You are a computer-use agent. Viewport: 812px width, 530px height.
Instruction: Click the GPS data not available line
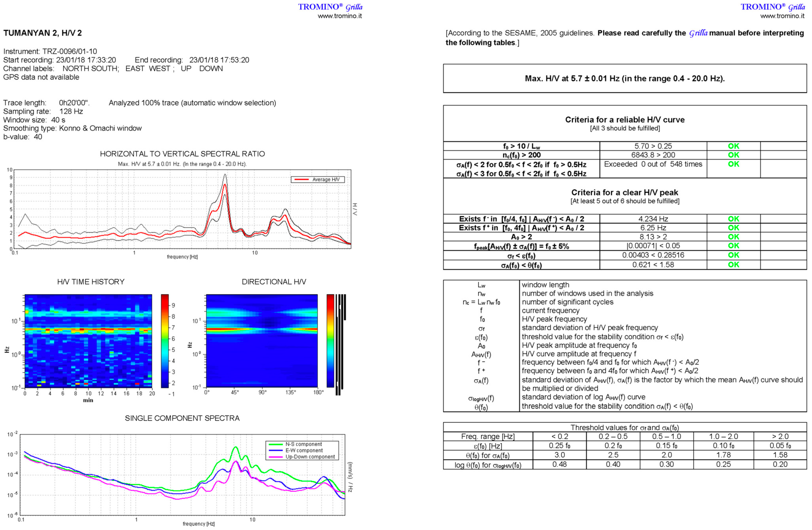[x=41, y=77]
